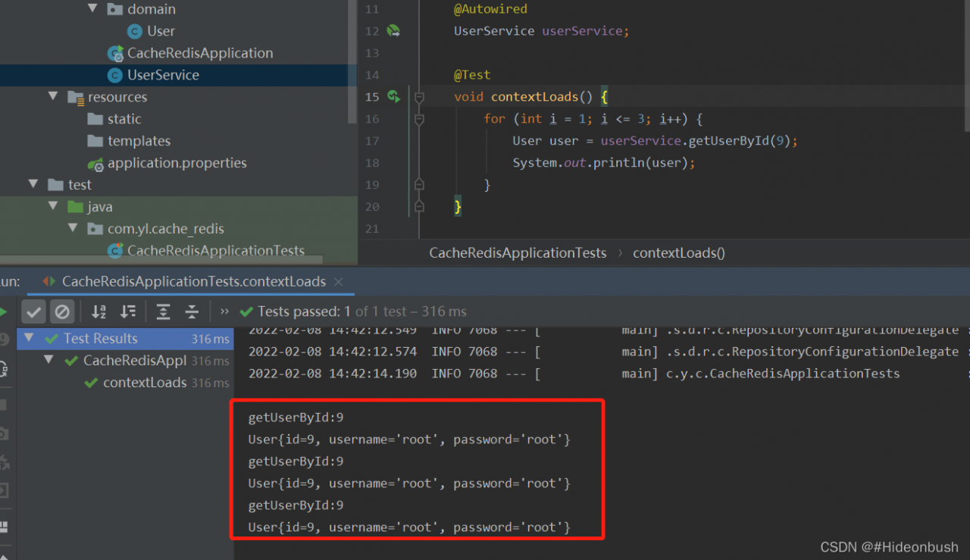Select the static folder

[x=124, y=119]
